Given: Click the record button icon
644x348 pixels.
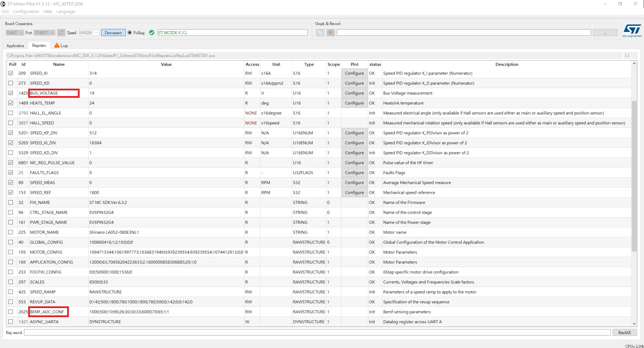Looking at the screenshot, I should (331, 33).
